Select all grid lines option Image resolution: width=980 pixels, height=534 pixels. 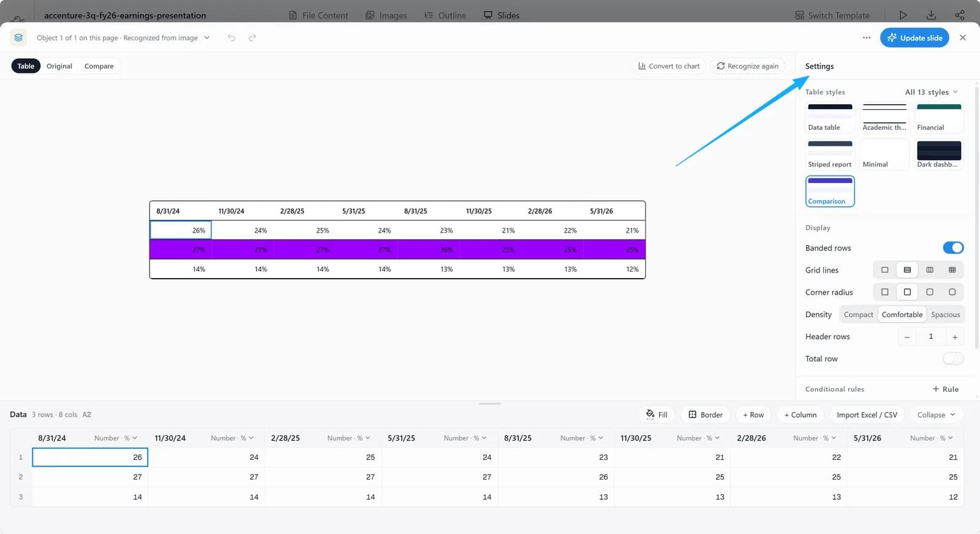pyautogui.click(x=952, y=270)
